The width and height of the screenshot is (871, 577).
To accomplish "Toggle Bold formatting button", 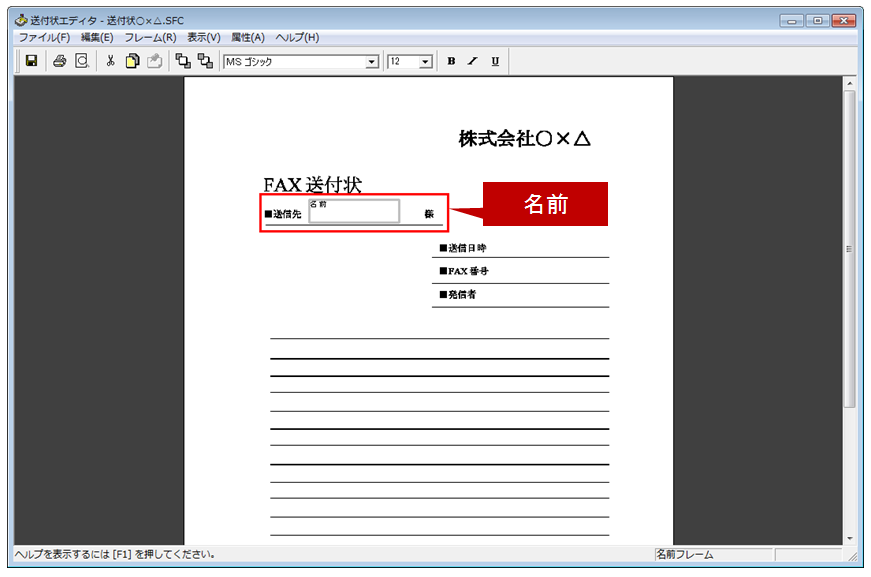I will tap(451, 61).
